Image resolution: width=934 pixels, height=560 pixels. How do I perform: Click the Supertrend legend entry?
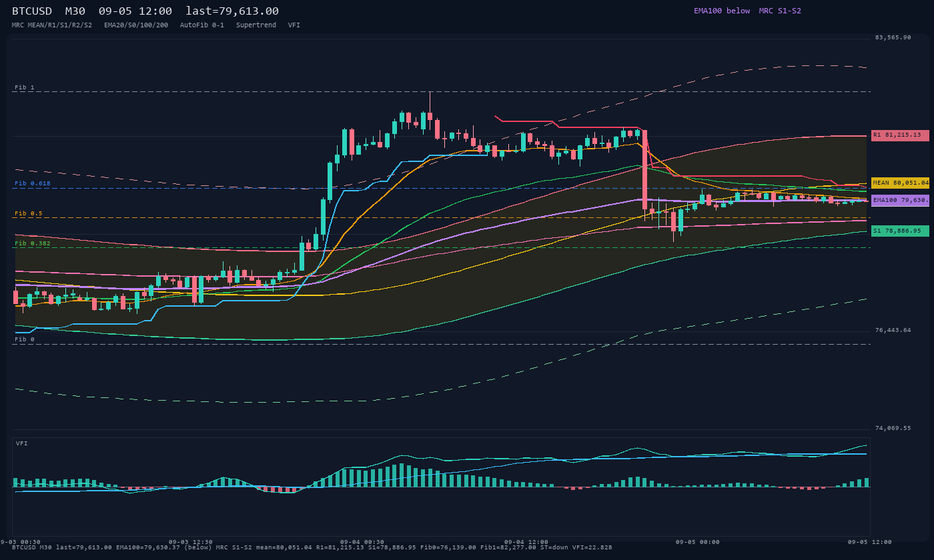point(256,25)
